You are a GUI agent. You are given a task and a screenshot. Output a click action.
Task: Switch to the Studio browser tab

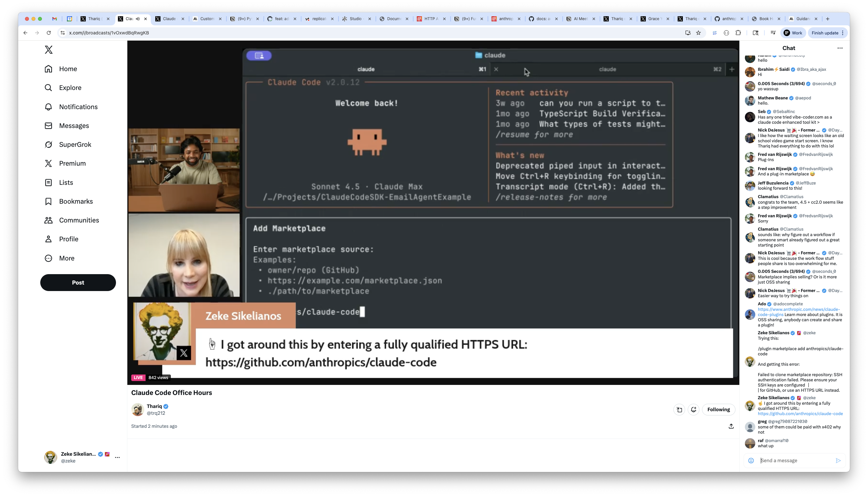355,19
